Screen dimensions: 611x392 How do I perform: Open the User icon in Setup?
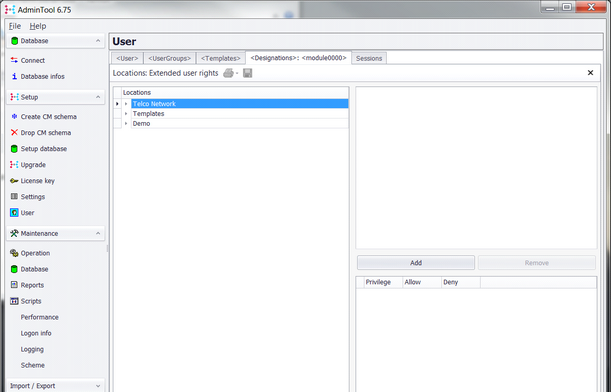pos(14,213)
